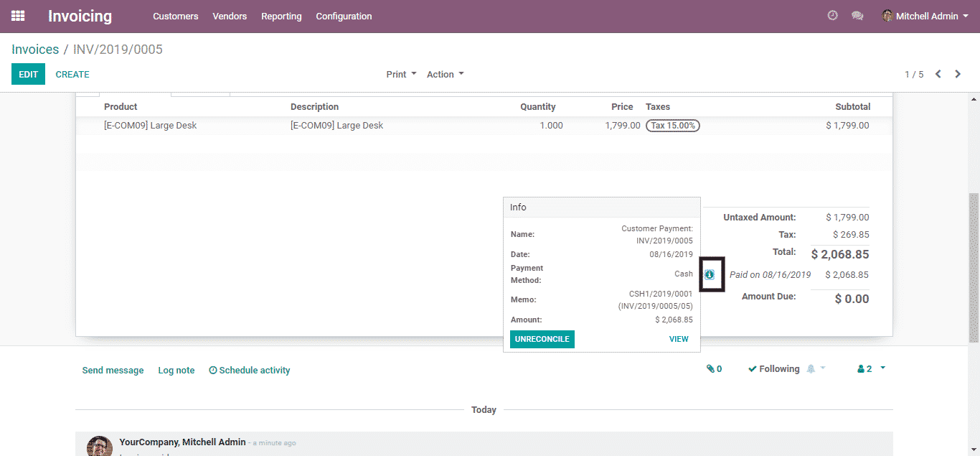Open the Customers menu
This screenshot has height=456, width=980.
tap(175, 16)
